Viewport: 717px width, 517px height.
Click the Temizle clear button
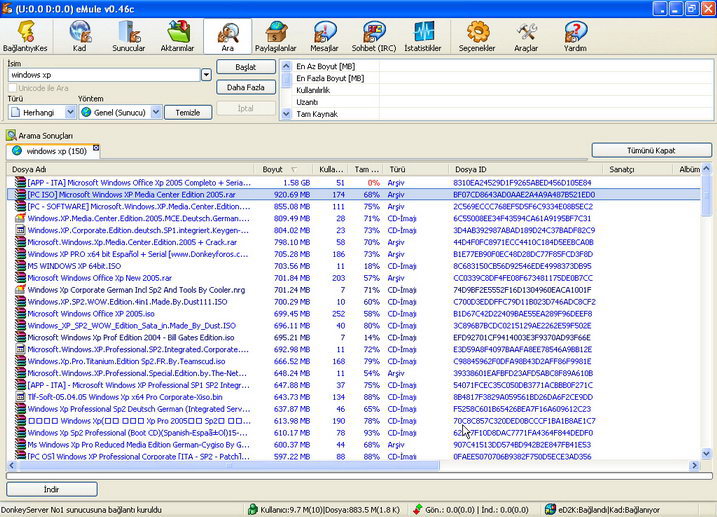tap(188, 112)
